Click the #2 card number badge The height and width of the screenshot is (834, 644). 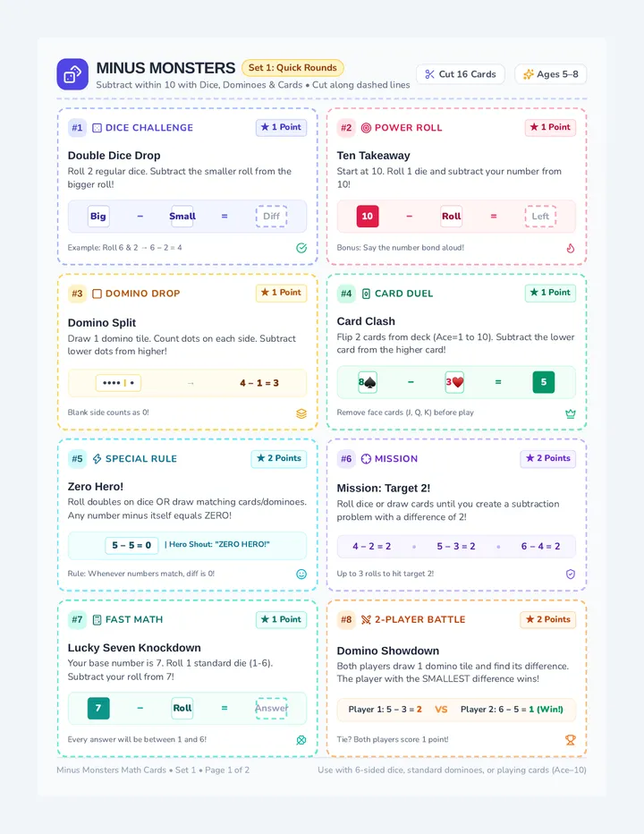346,128
